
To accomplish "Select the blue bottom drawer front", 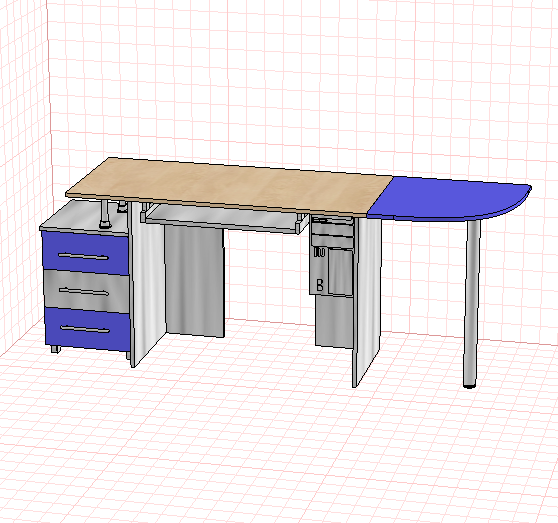I will click(x=88, y=328).
